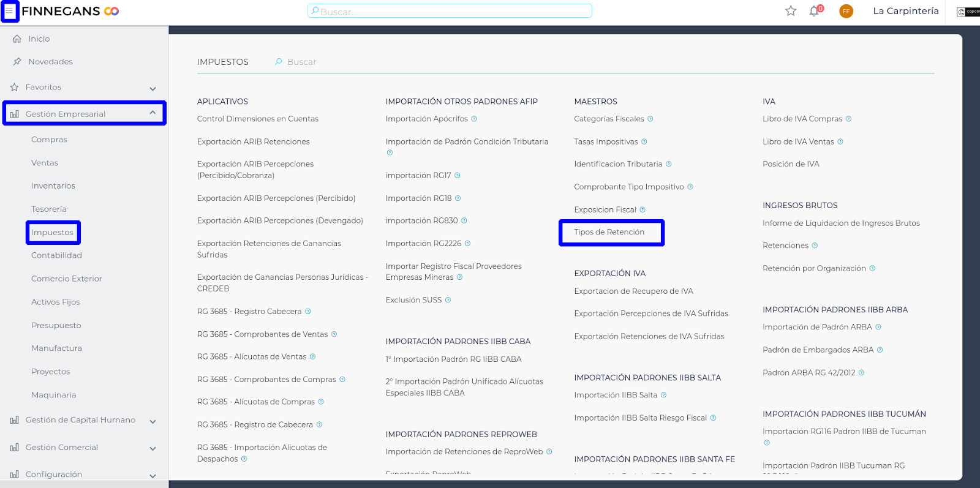
Task: Open Informe de Liquidacion de Ingresos Brutos
Action: click(841, 223)
